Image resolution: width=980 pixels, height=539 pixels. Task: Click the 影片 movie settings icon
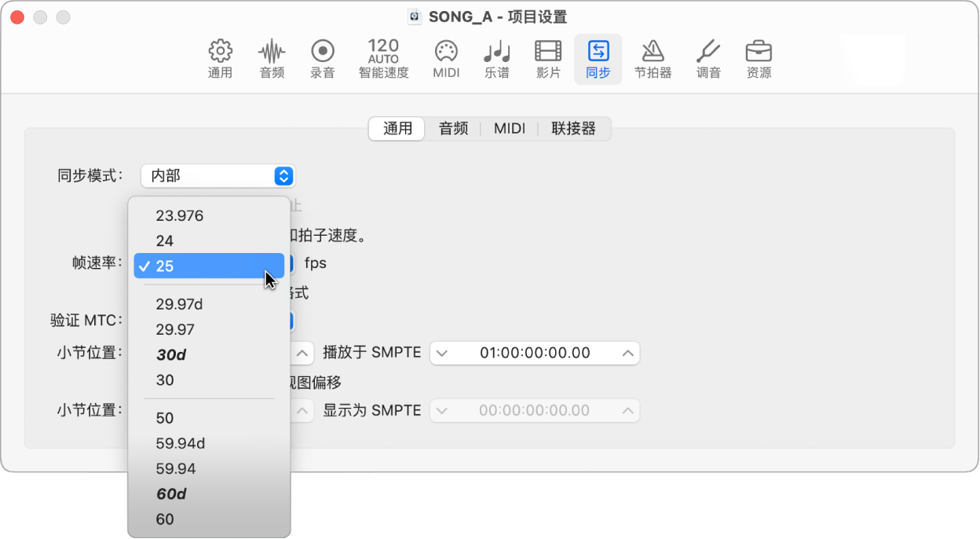point(547,58)
